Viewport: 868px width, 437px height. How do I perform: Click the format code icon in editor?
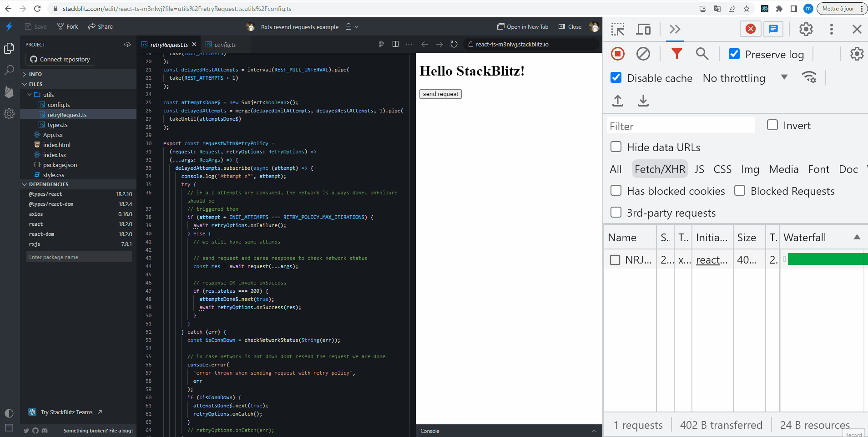381,44
